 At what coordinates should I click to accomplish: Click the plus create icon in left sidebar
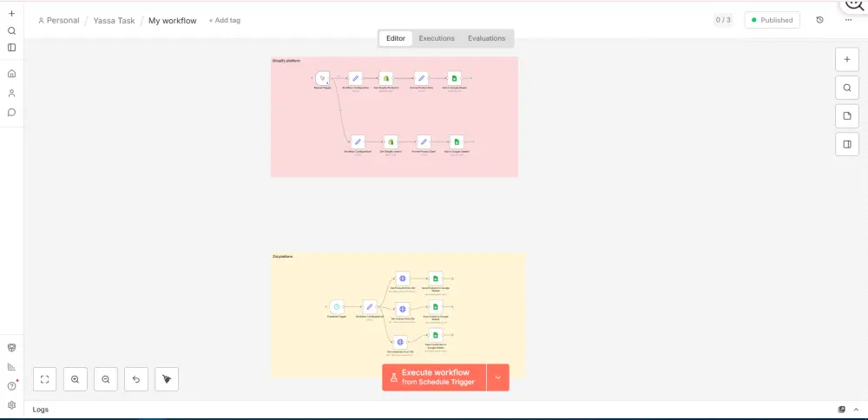coord(11,13)
